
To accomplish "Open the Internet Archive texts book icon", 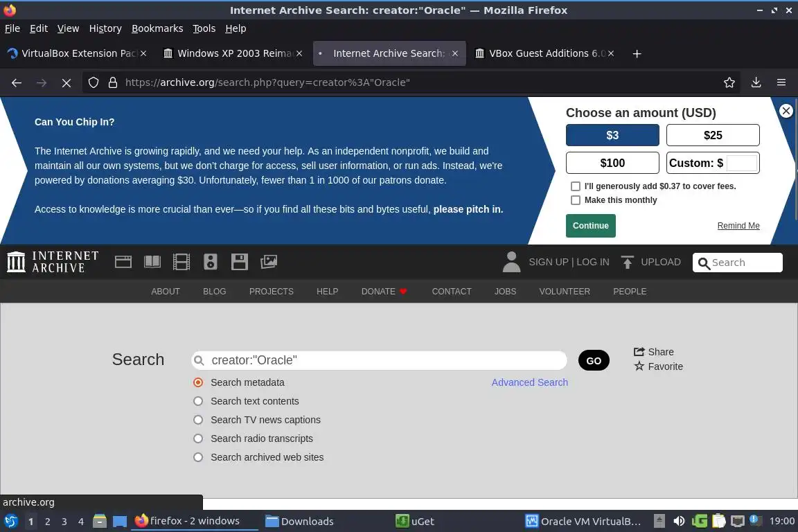I will click(x=152, y=262).
